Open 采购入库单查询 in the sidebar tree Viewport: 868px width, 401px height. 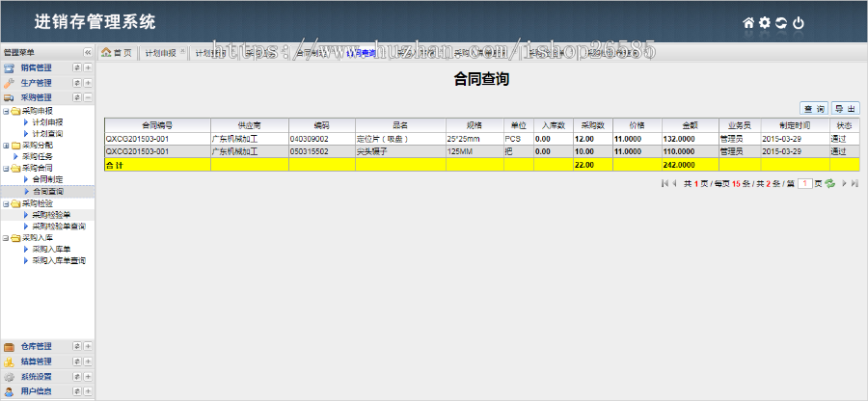pyautogui.click(x=59, y=260)
